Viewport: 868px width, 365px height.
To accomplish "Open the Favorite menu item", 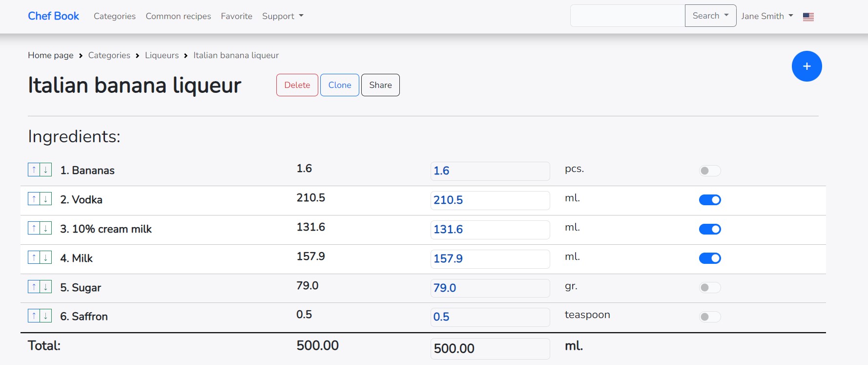I will pos(236,16).
